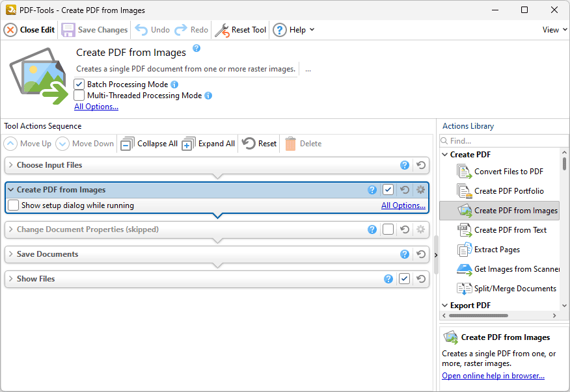Collapse the Create PDF library section
Image resolution: width=570 pixels, height=392 pixels.
pyautogui.click(x=444, y=155)
